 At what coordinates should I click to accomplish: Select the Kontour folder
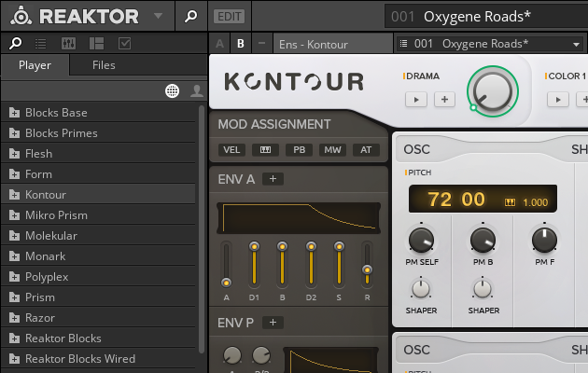(98, 195)
